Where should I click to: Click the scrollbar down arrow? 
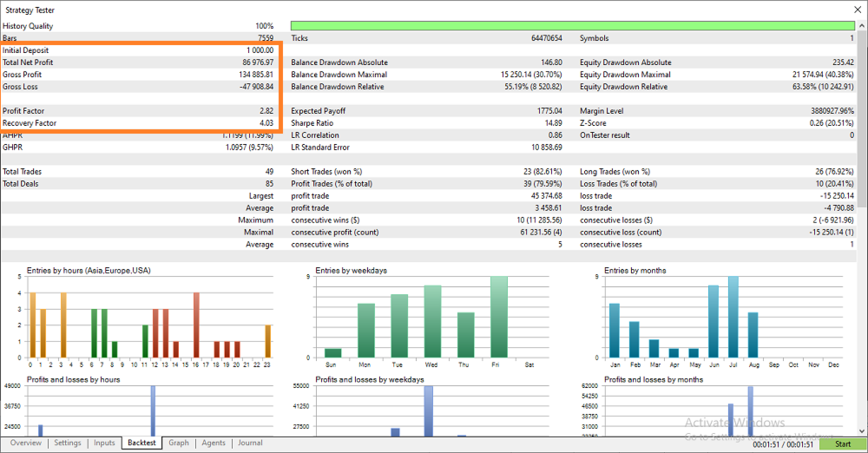(x=862, y=431)
